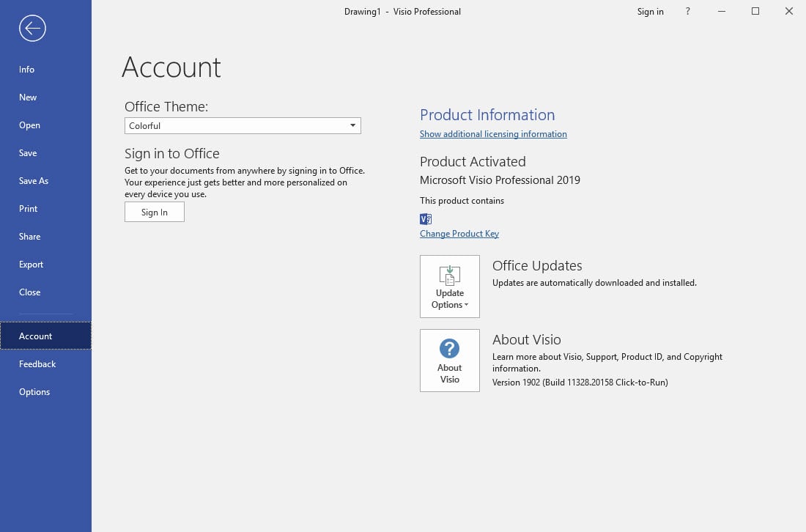Click the Office Updates heading
806x532 pixels.
pos(537,265)
